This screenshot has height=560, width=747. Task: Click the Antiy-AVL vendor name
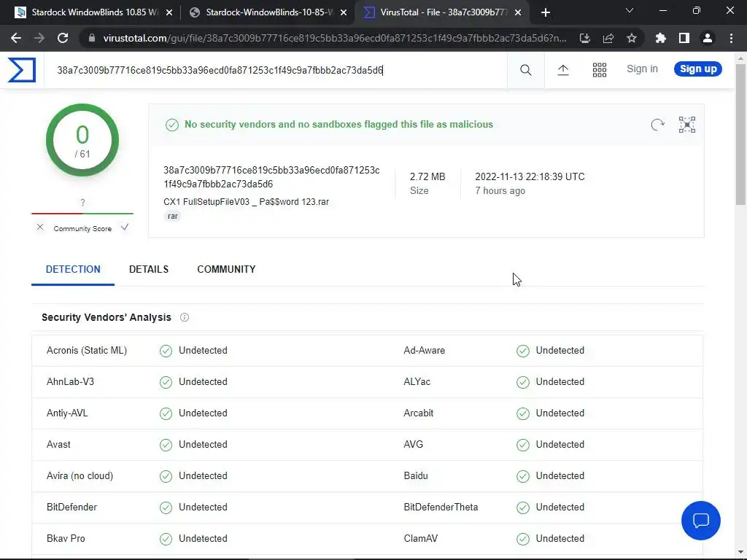[x=67, y=413]
